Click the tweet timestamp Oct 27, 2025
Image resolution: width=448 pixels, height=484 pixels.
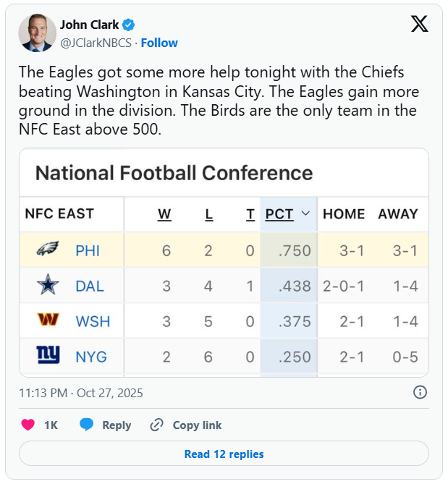(x=81, y=394)
